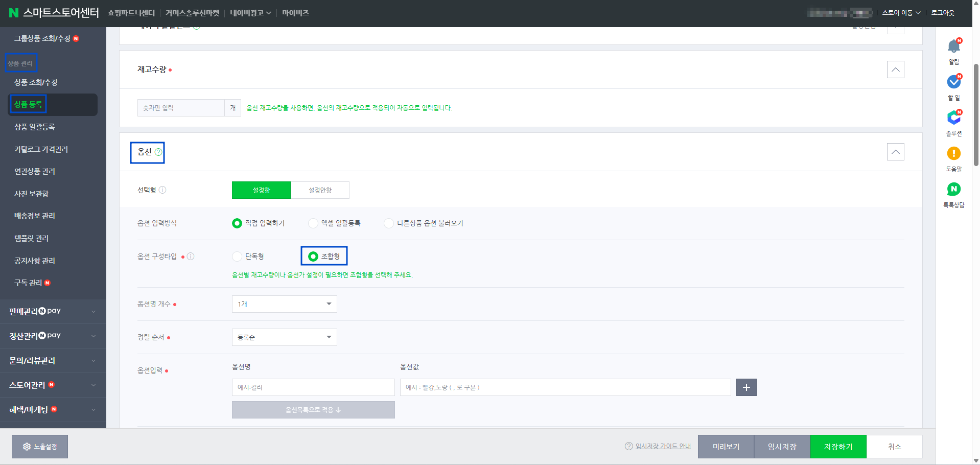Viewport: 980px width, 465px height.
Task: Click the 노출설정 gear button
Action: (x=40, y=447)
